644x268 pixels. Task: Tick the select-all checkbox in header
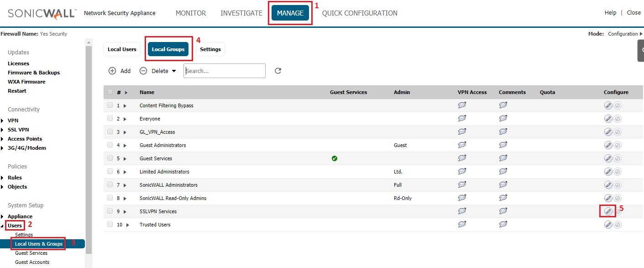110,92
